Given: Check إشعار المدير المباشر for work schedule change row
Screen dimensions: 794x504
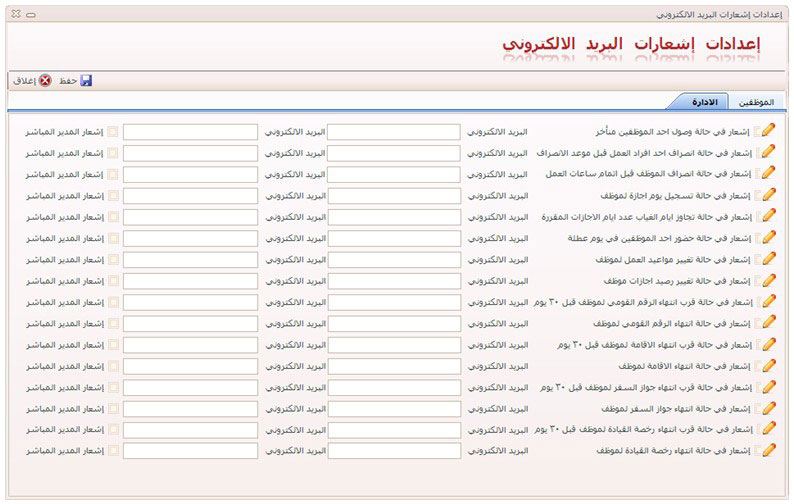Looking at the screenshot, I should 113,259.
